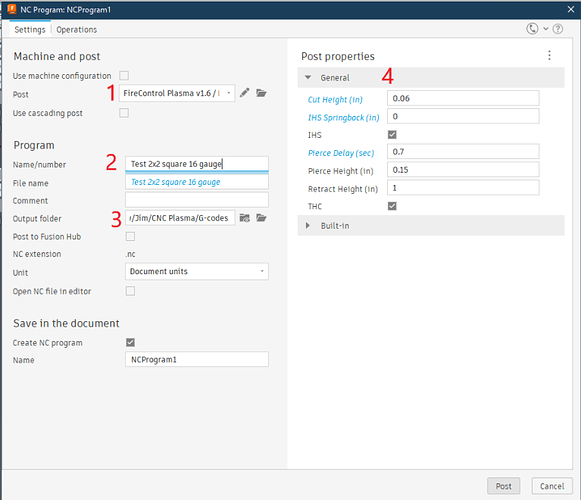The height and width of the screenshot is (500, 581).
Task: Browse for output folder icon
Action: pos(261,218)
